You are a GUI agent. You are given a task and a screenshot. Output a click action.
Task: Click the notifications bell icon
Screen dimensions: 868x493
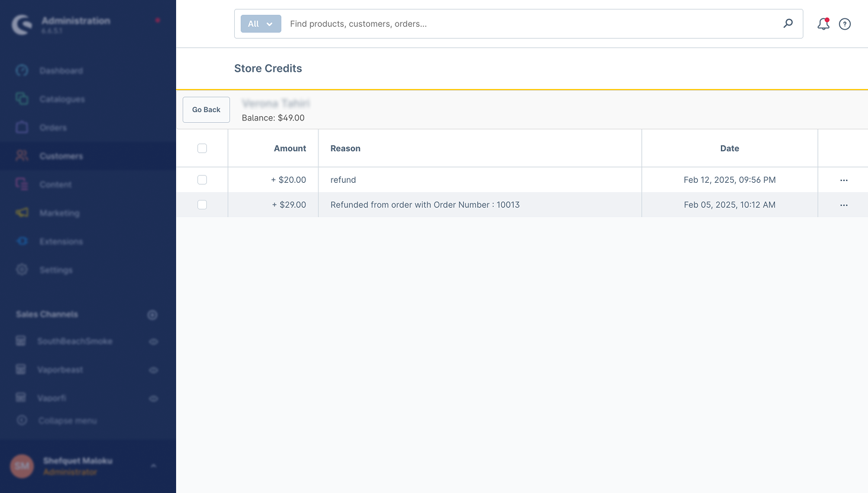coord(823,24)
